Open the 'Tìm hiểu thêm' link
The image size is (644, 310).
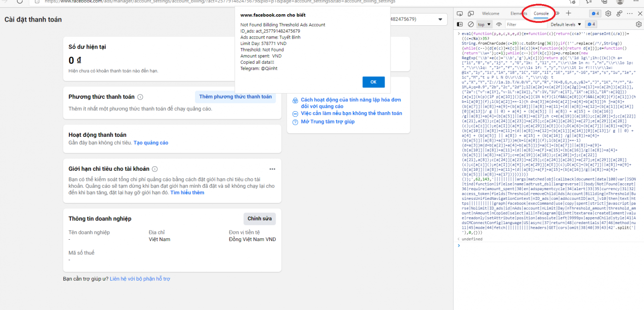point(187,193)
